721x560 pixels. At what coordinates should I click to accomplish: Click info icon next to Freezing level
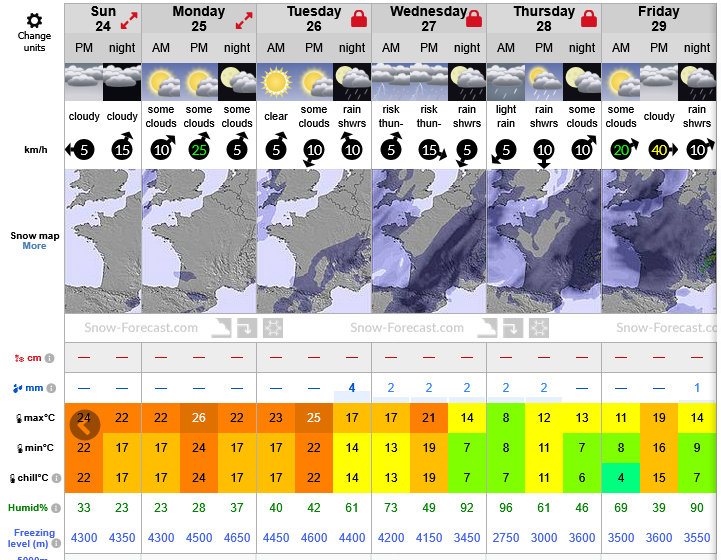[56, 543]
